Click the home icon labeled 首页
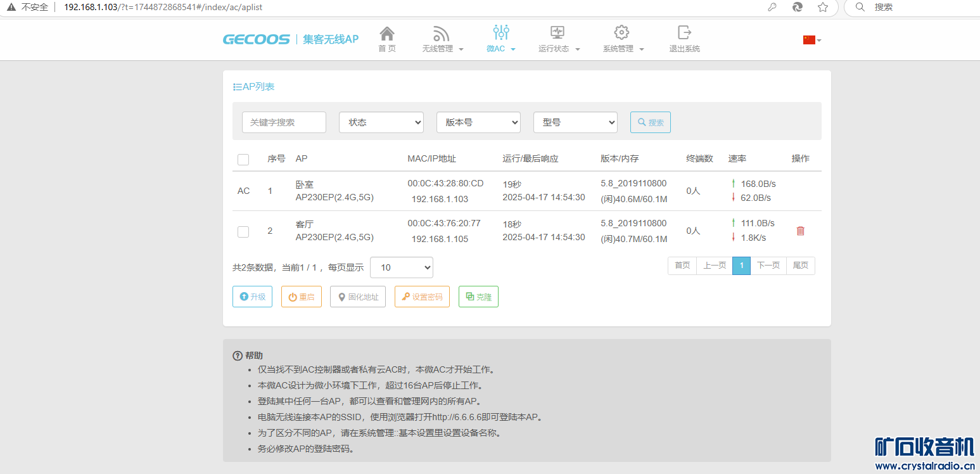The height and width of the screenshot is (474, 980). tap(386, 34)
